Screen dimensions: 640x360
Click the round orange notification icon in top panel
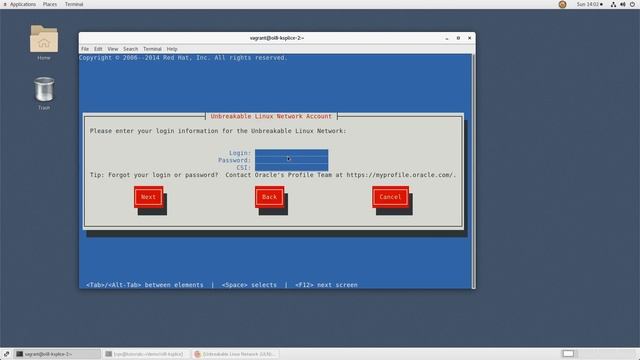tap(562, 4)
